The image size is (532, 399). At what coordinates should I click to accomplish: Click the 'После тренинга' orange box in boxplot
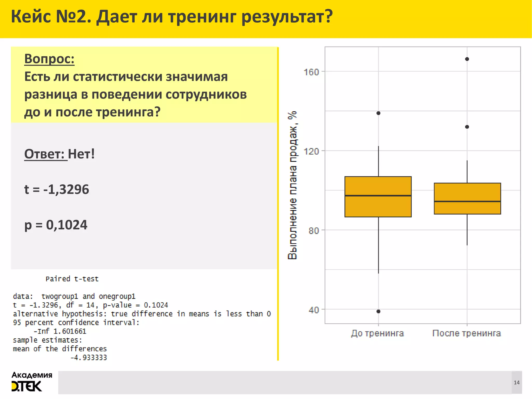click(467, 198)
